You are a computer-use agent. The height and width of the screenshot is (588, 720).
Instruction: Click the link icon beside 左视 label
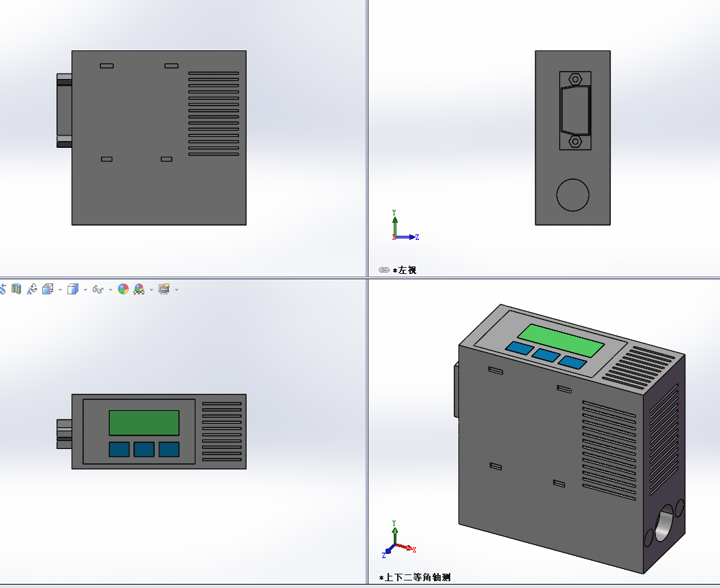[x=384, y=270]
